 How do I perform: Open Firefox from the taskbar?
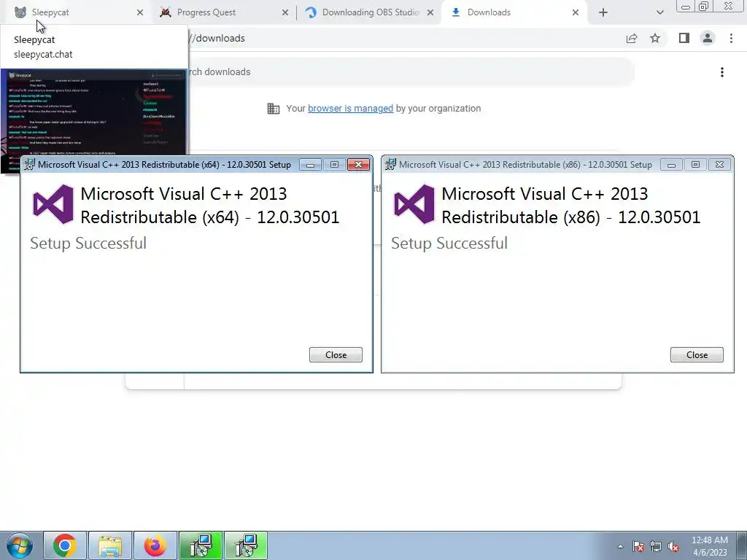155,545
